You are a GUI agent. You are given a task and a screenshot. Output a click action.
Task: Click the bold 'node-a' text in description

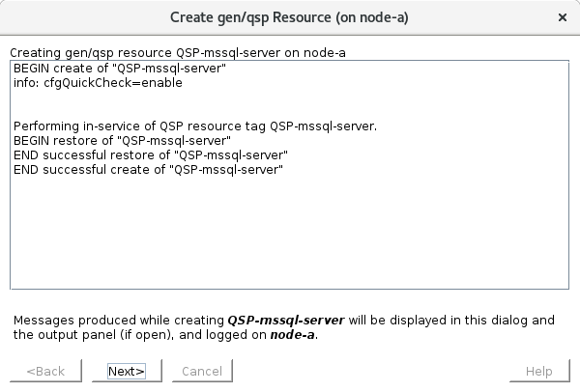(292, 335)
